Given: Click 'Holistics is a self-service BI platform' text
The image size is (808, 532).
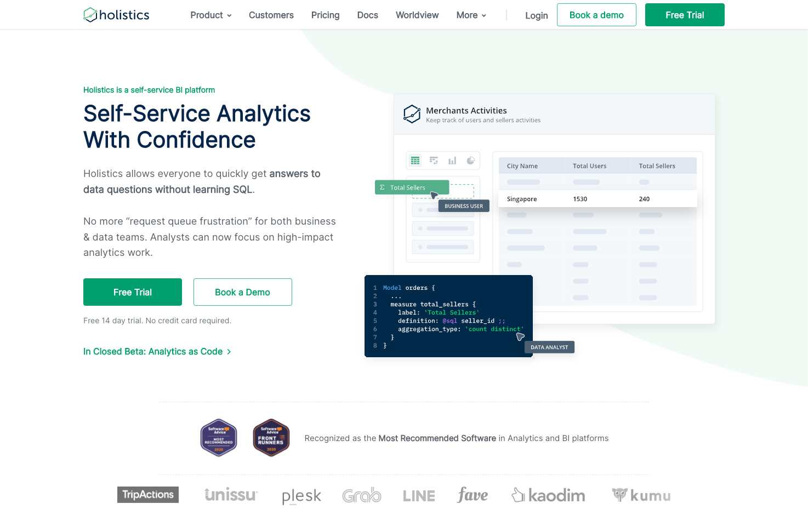Looking at the screenshot, I should (149, 90).
